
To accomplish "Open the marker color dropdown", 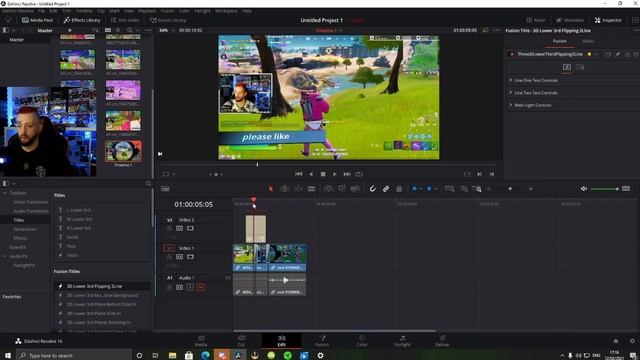I will point(436,189).
